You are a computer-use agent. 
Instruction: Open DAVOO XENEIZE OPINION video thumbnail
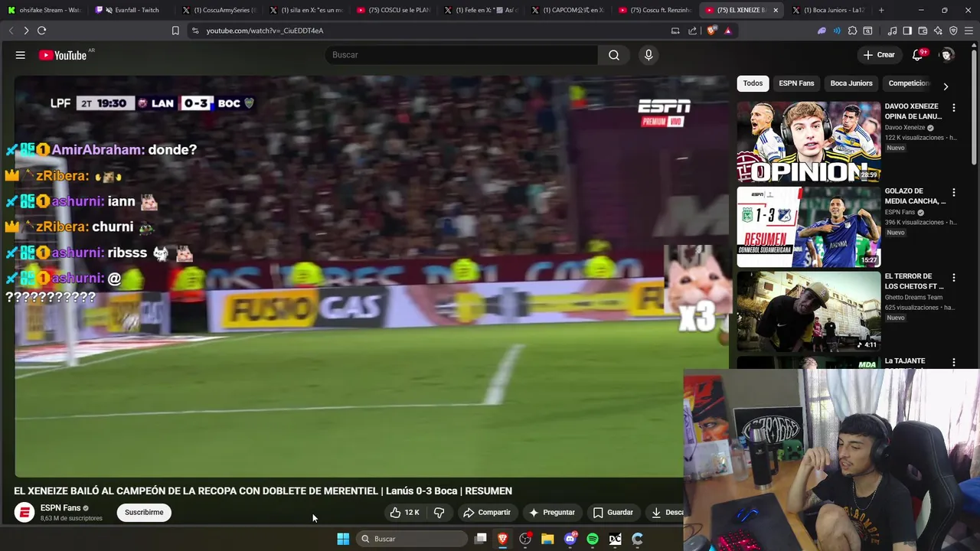pos(808,142)
